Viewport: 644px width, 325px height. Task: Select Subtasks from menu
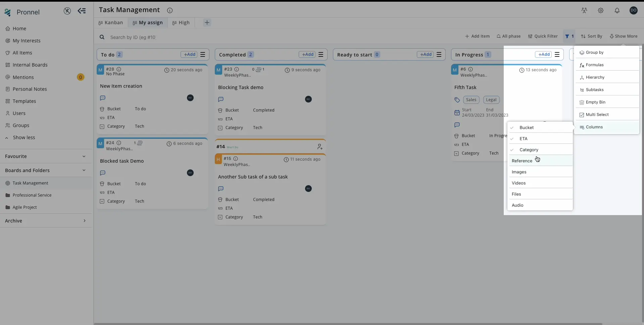coord(607,90)
